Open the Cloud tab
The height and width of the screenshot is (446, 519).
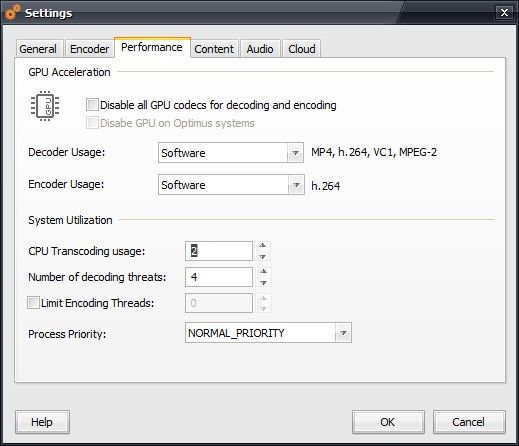302,49
